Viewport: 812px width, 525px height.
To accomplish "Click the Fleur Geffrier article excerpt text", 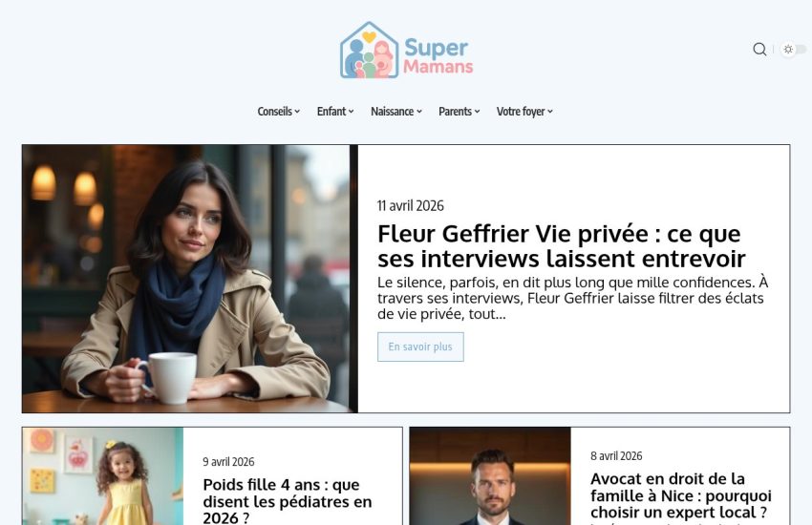I will pos(573,299).
